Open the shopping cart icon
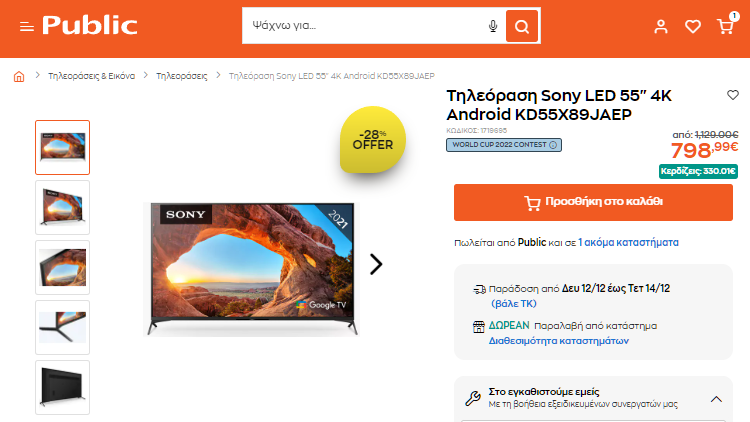This screenshot has height=422, width=750. (x=725, y=26)
